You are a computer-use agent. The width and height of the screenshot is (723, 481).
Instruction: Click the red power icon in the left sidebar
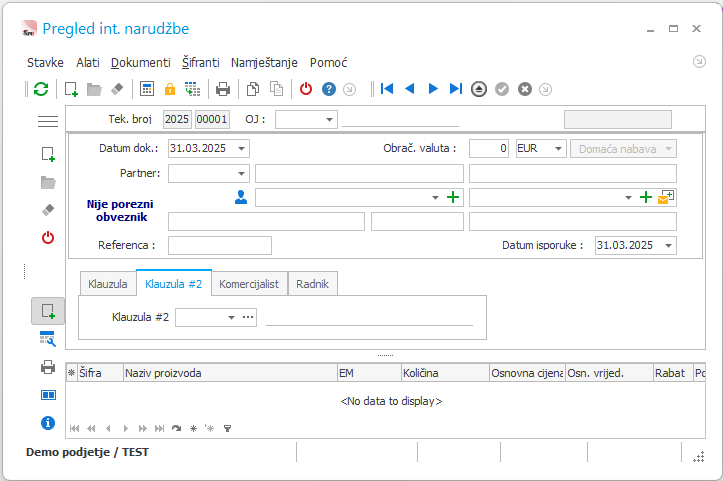point(48,238)
